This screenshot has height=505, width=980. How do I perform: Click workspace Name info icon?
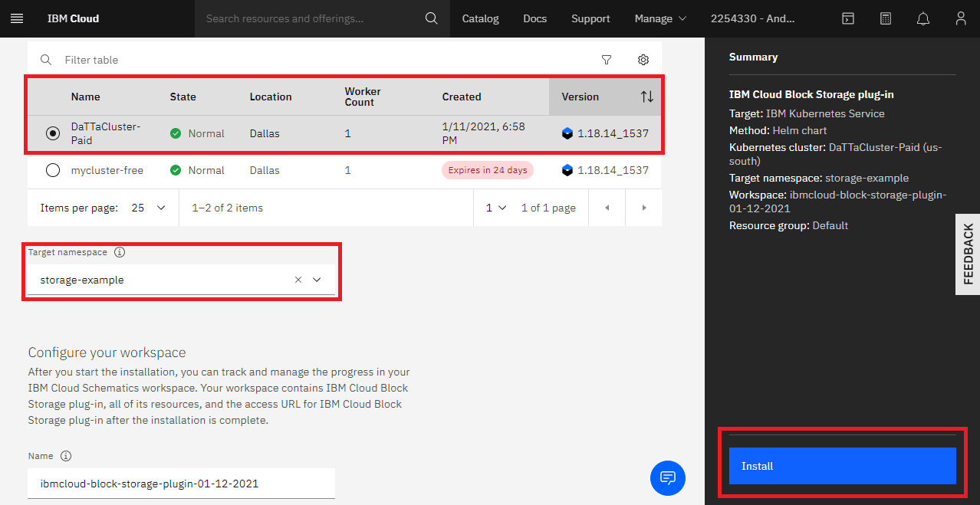pos(66,456)
